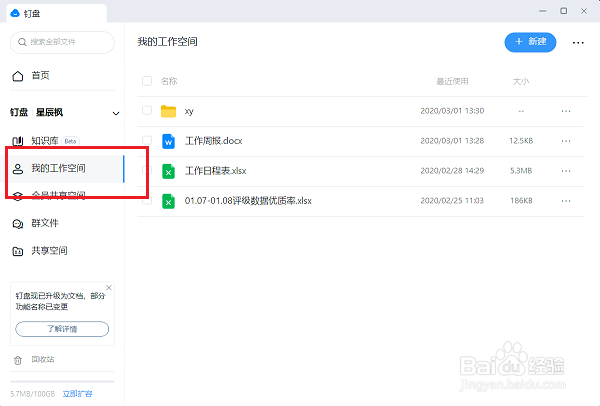Click the xy yellow folder icon
The image size is (600, 406).
coord(168,111)
